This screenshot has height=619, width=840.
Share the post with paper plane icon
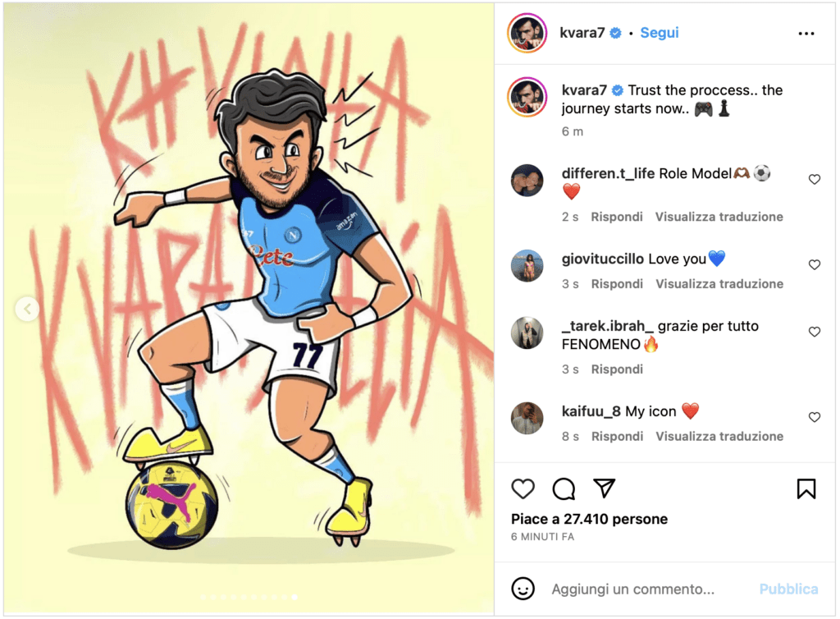(604, 489)
